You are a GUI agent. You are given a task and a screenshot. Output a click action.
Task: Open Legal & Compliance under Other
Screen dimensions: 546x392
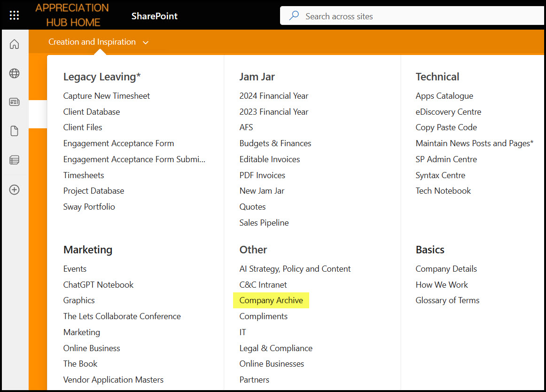tap(276, 348)
